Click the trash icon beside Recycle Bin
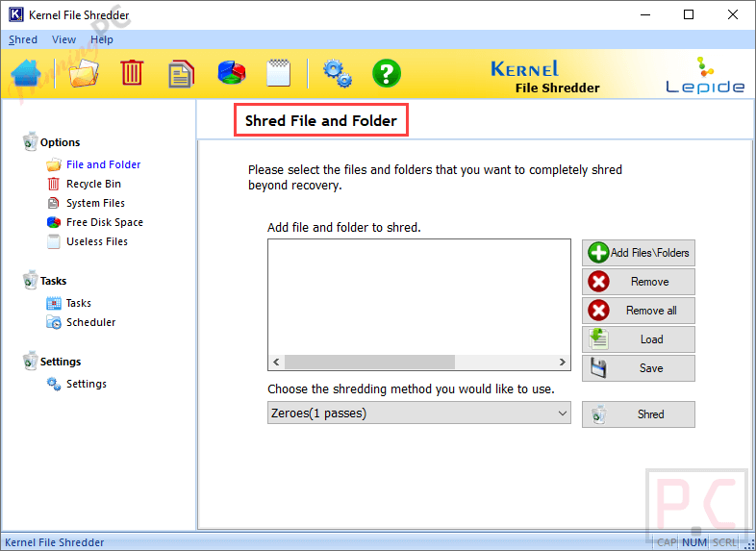The height and width of the screenshot is (551, 756). click(x=54, y=184)
